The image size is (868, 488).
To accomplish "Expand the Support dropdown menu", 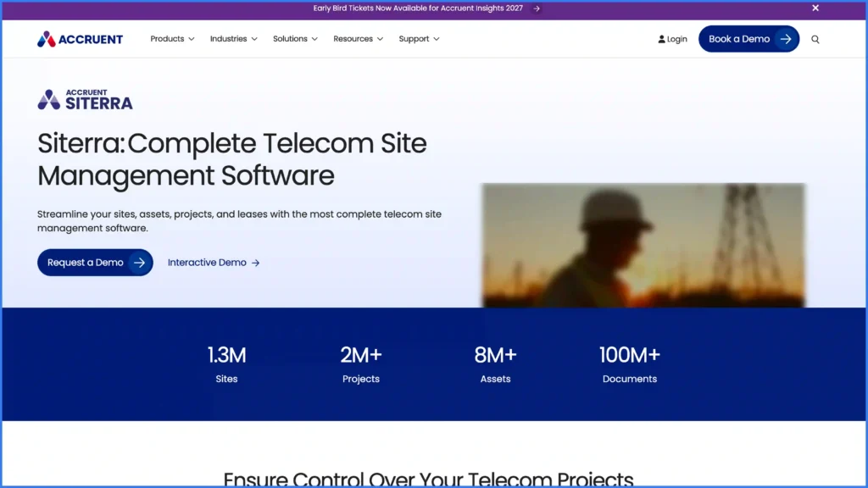I will (419, 39).
